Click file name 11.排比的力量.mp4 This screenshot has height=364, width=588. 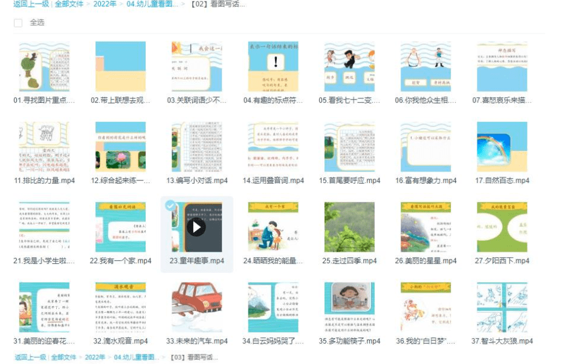tap(44, 180)
